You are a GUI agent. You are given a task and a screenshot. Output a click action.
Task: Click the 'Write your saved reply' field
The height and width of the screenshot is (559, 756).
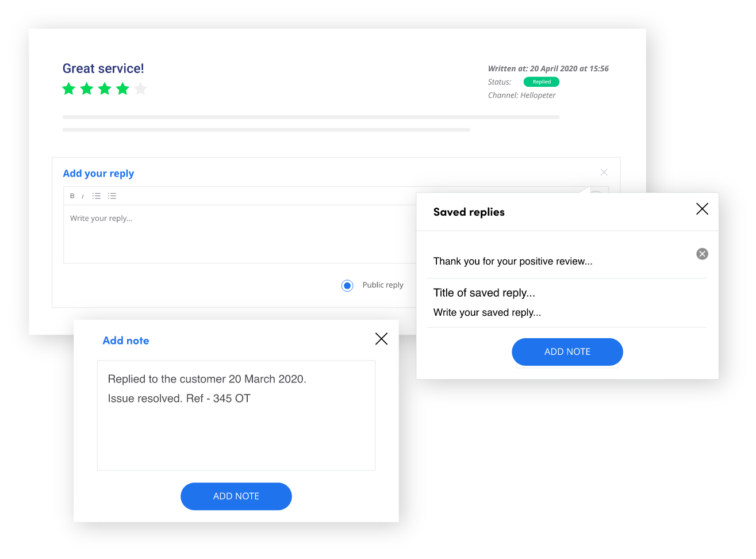point(486,312)
